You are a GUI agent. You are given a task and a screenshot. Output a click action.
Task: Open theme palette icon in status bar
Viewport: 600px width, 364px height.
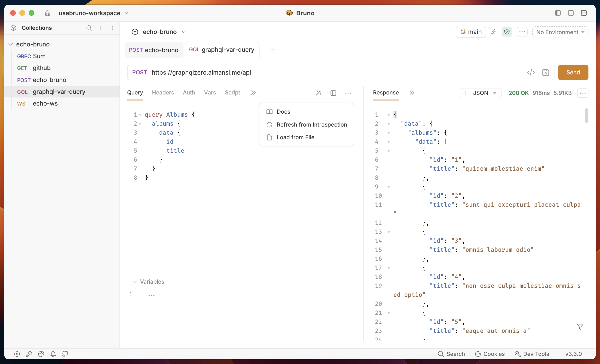(41, 354)
